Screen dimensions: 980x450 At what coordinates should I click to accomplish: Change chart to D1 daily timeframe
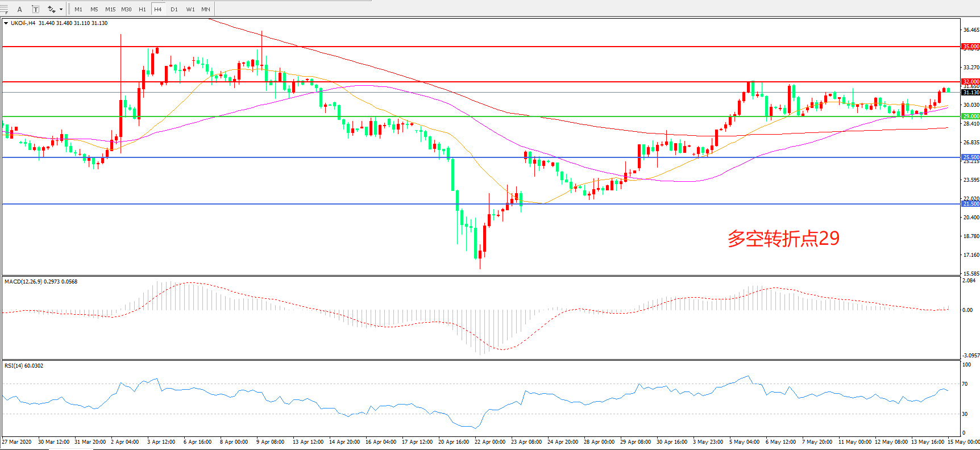tap(174, 9)
